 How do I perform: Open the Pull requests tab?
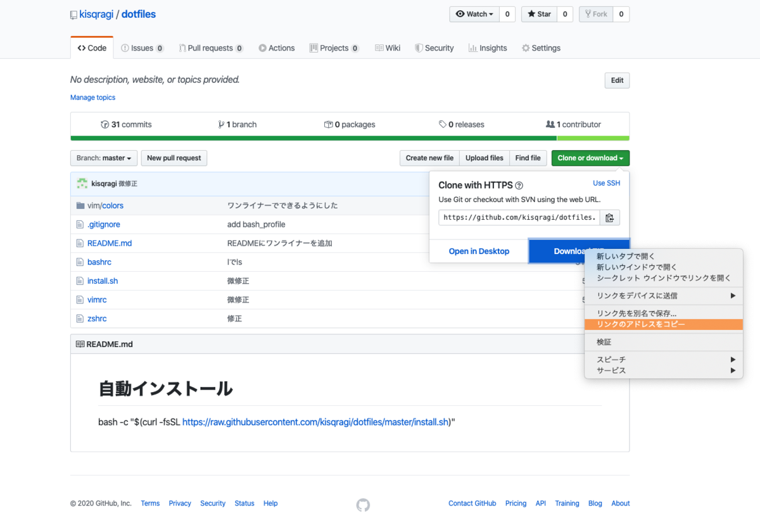pyautogui.click(x=211, y=48)
